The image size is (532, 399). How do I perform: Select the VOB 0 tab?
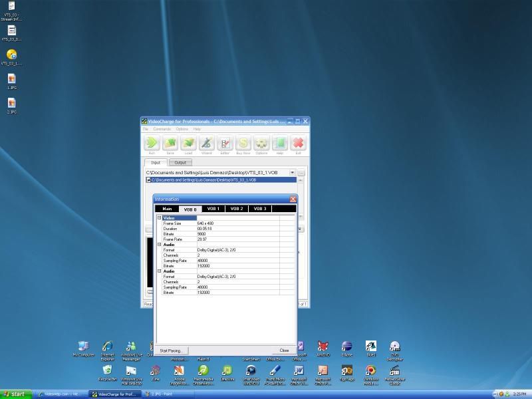pos(190,209)
